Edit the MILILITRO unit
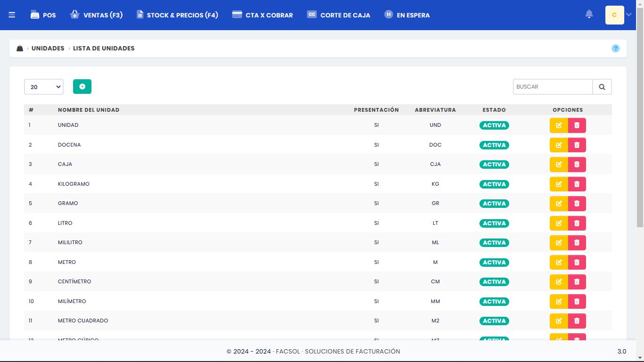The width and height of the screenshot is (644, 362). (x=559, y=243)
